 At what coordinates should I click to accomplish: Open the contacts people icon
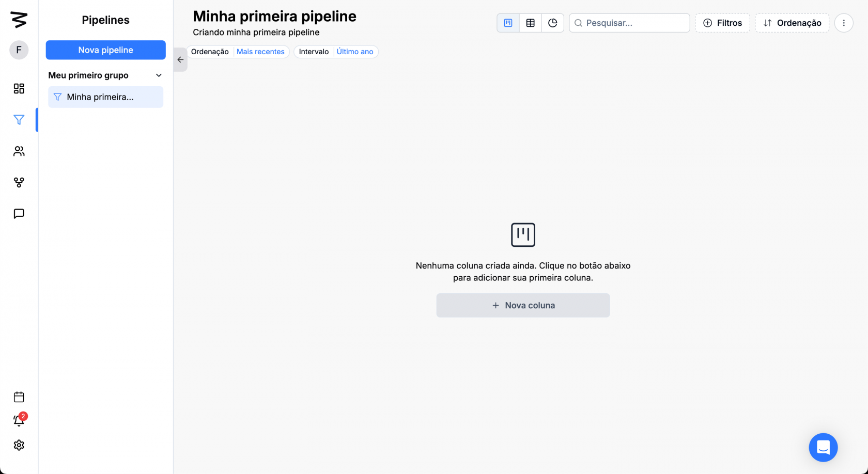click(19, 151)
